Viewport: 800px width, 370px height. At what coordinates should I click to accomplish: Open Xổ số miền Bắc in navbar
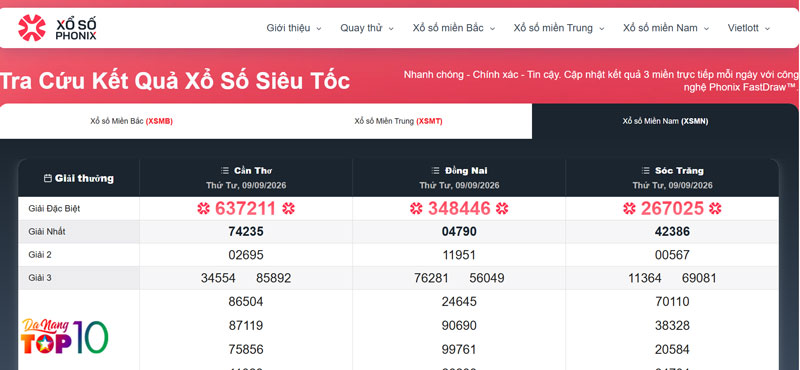[448, 28]
